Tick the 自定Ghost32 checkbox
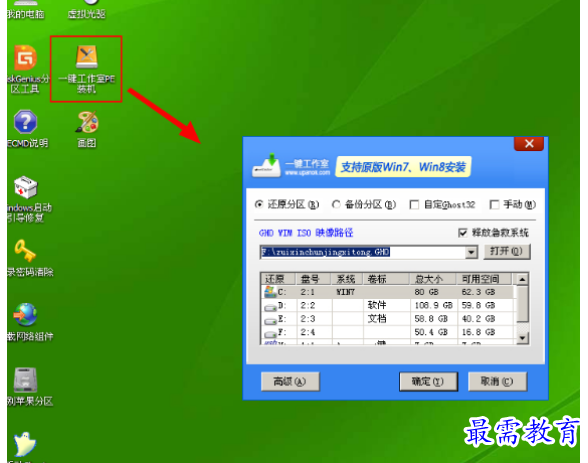Image resolution: width=588 pixels, height=463 pixels. [x=414, y=205]
